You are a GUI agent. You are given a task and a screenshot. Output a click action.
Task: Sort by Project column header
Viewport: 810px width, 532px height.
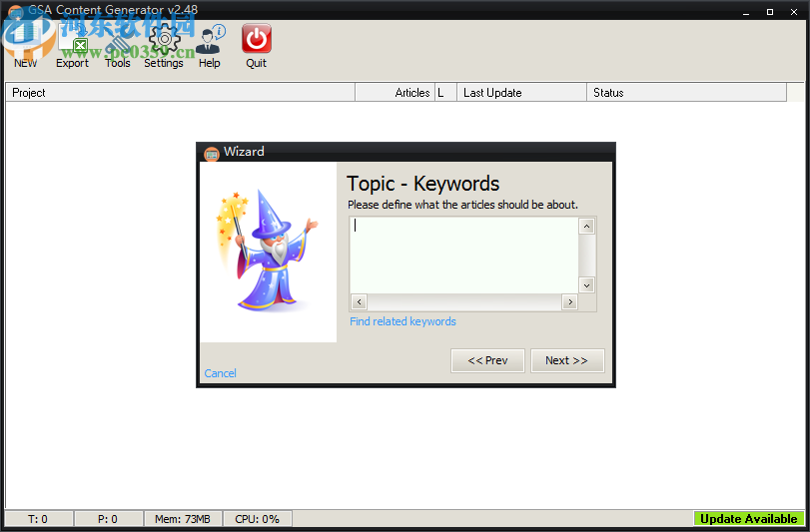pyautogui.click(x=181, y=93)
